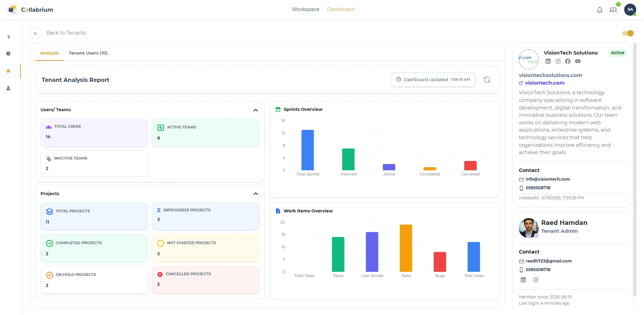Open VisionTech Solutions Instagram icon
The height and width of the screenshot is (315, 644).
[x=558, y=61]
